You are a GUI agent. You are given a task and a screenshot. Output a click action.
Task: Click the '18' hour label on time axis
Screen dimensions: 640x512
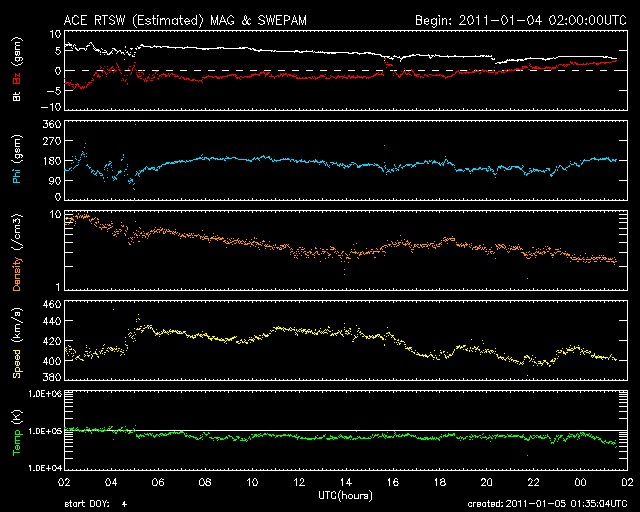(440, 482)
